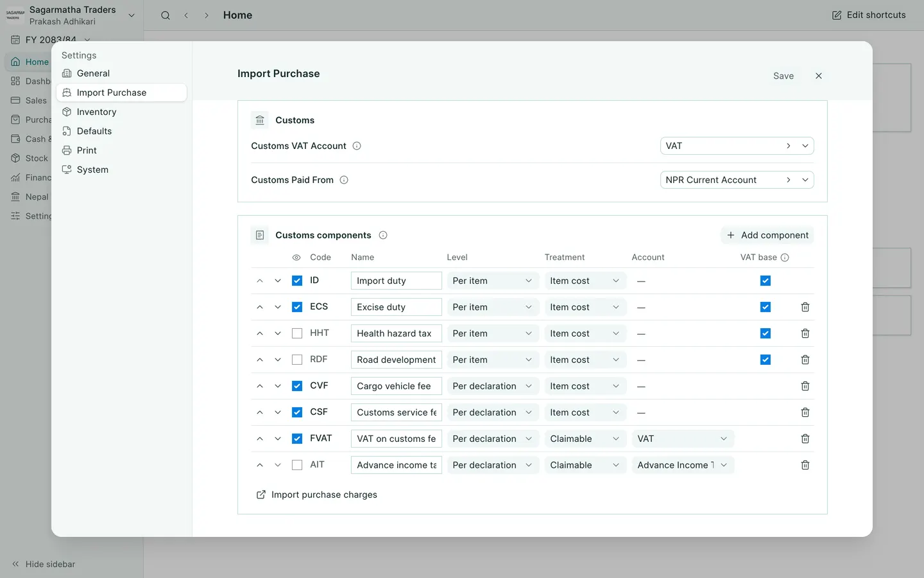Uncheck VAT base for Excise duty row

766,307
